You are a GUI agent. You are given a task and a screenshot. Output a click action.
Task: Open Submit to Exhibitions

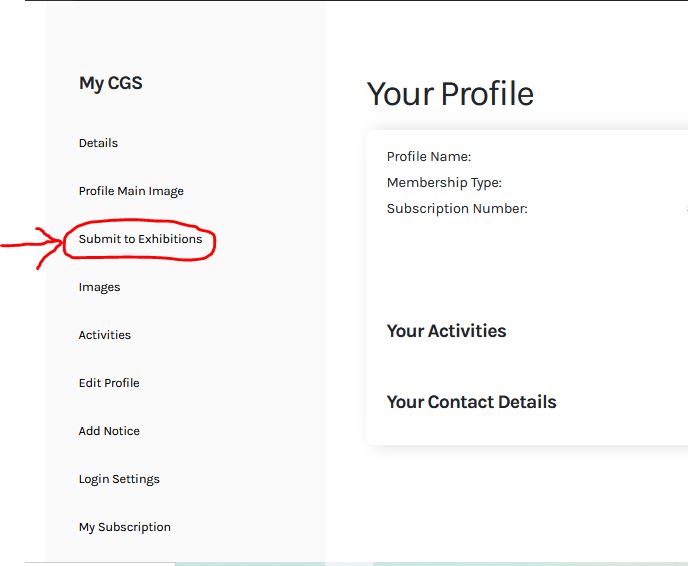tap(140, 239)
